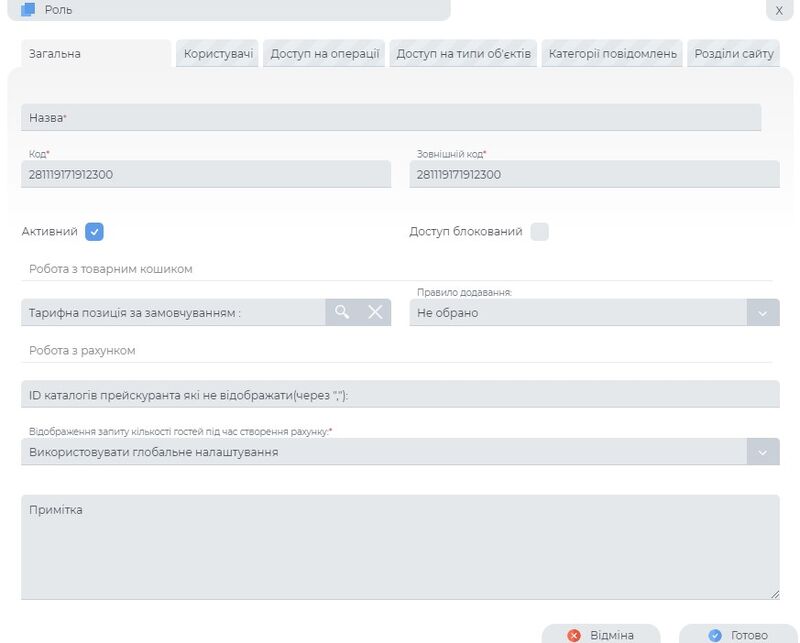Viewport: 800px width, 643px height.
Task: Click the red cross icon inside Відміна button
Action: click(x=573, y=633)
